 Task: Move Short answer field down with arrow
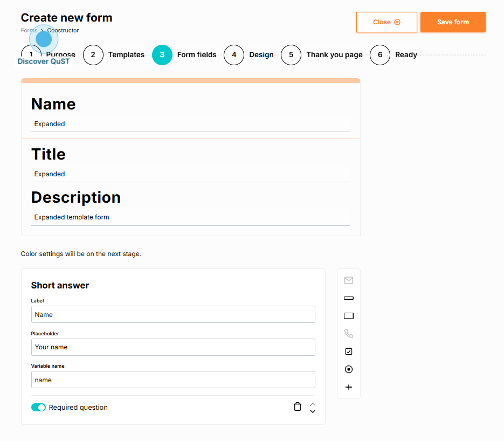tap(313, 411)
